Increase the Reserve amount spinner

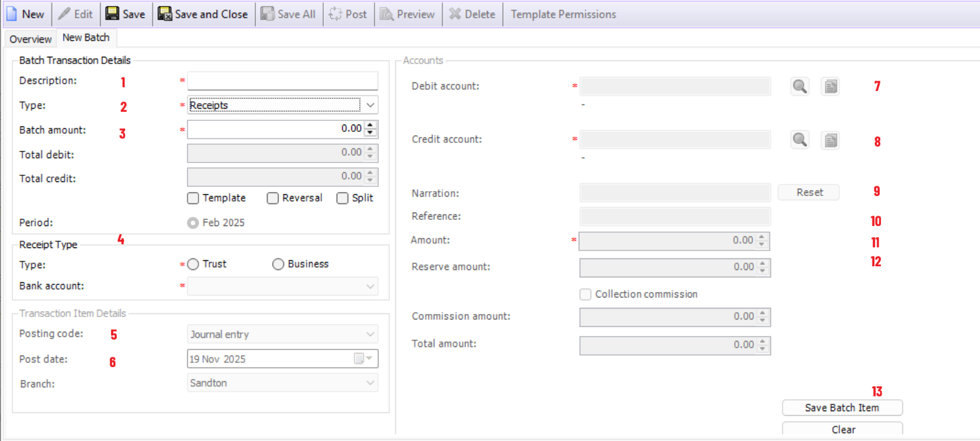762,263
